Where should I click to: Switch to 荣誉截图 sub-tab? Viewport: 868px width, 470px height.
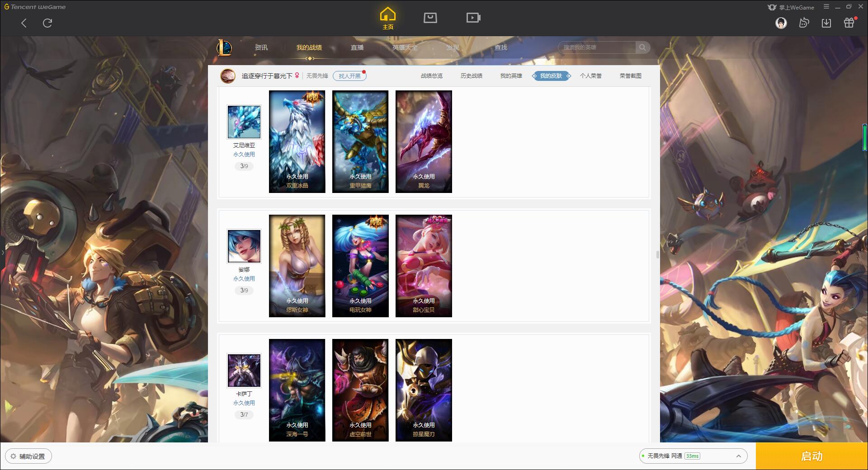pyautogui.click(x=631, y=76)
